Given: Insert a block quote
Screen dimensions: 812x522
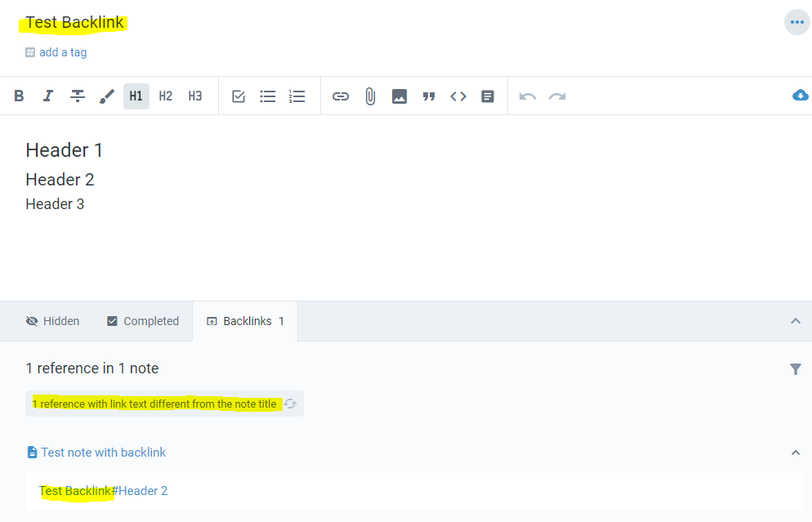Looking at the screenshot, I should tap(429, 96).
